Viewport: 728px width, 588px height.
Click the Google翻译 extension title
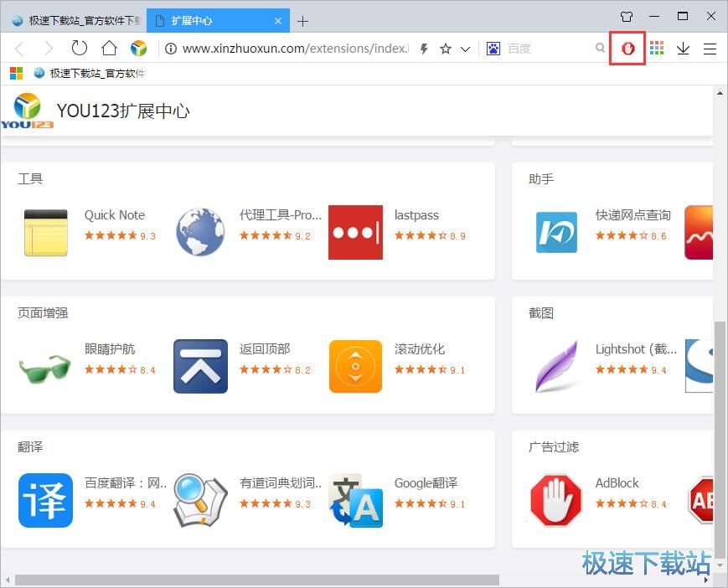point(426,483)
